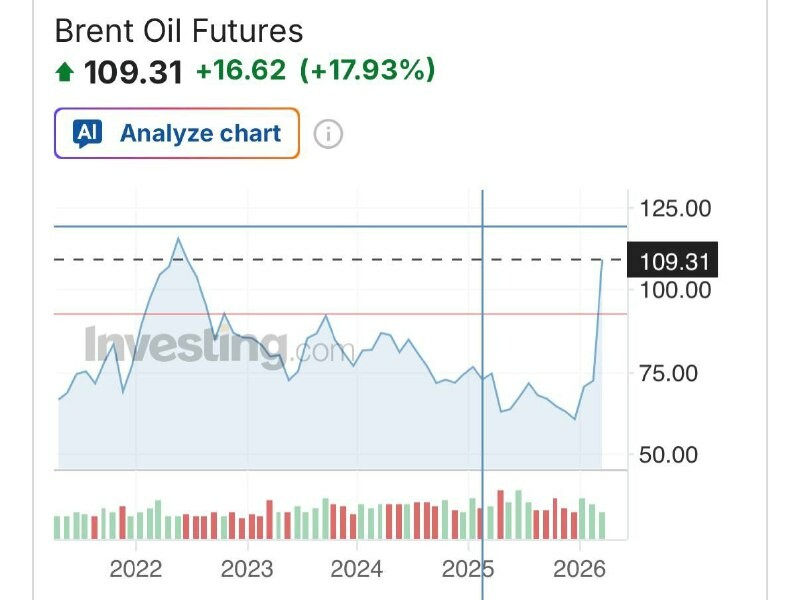
Task: Click the AI speech-bubble icon
Action: click(88, 133)
